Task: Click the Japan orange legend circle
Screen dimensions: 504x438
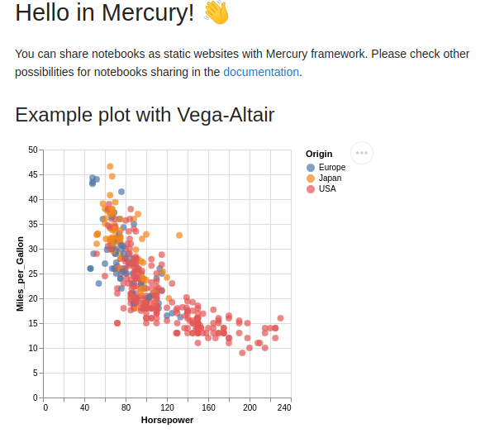Action: tap(311, 179)
